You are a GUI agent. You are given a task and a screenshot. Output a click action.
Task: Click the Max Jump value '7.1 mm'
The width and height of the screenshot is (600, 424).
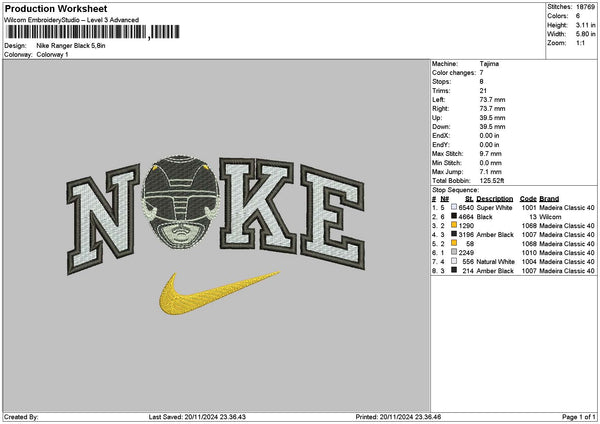pos(491,172)
